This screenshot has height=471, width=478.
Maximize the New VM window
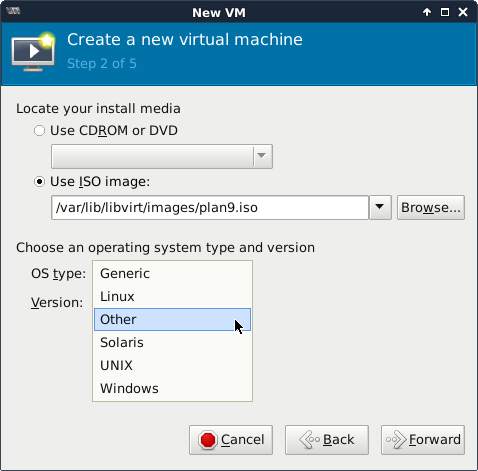445,12
